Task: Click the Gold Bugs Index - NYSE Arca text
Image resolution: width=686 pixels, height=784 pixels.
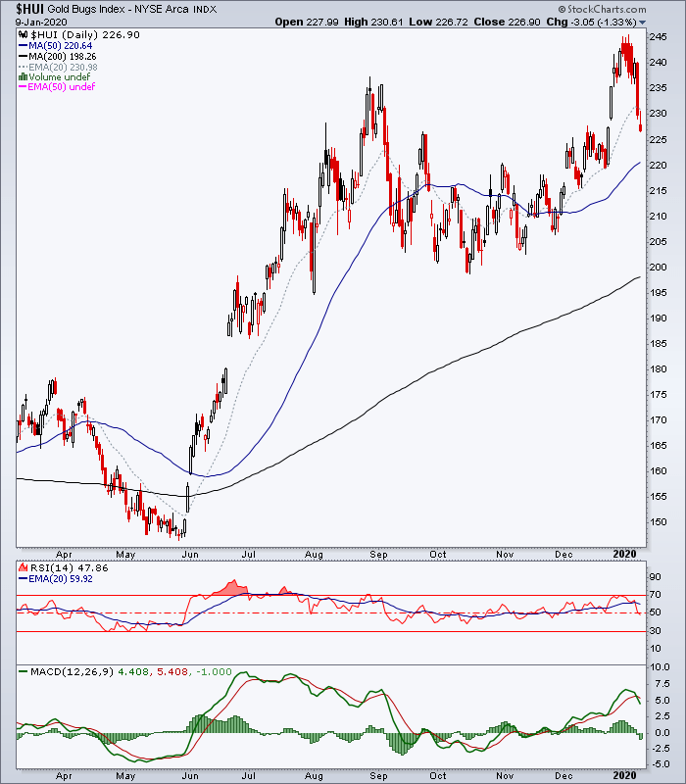Action: point(117,10)
